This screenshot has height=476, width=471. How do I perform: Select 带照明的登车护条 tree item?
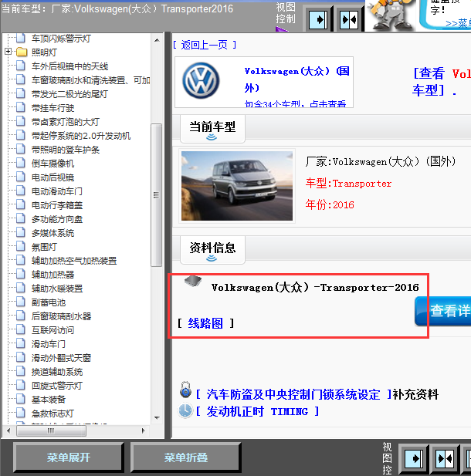coord(66,150)
